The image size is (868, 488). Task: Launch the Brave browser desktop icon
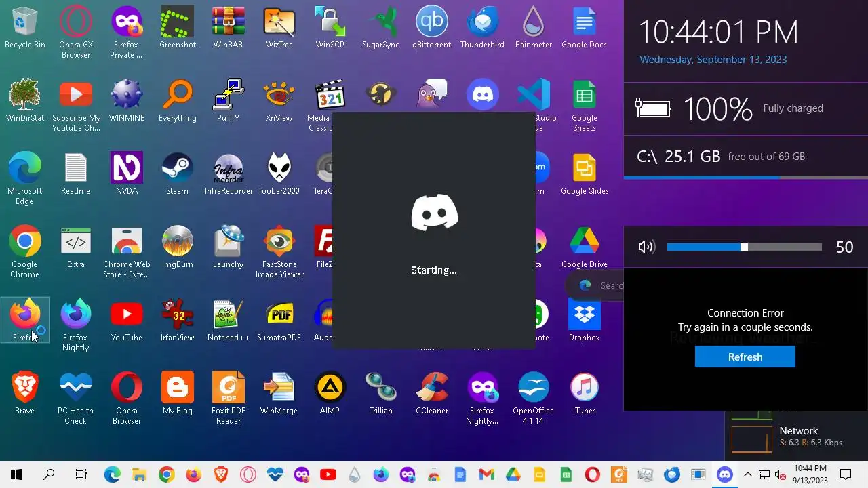click(x=24, y=394)
